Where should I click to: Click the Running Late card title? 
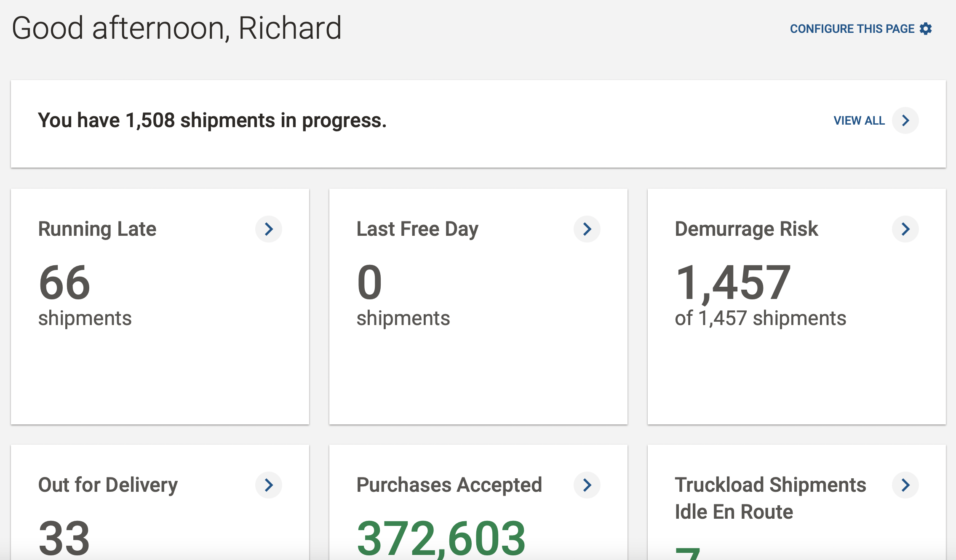point(97,229)
